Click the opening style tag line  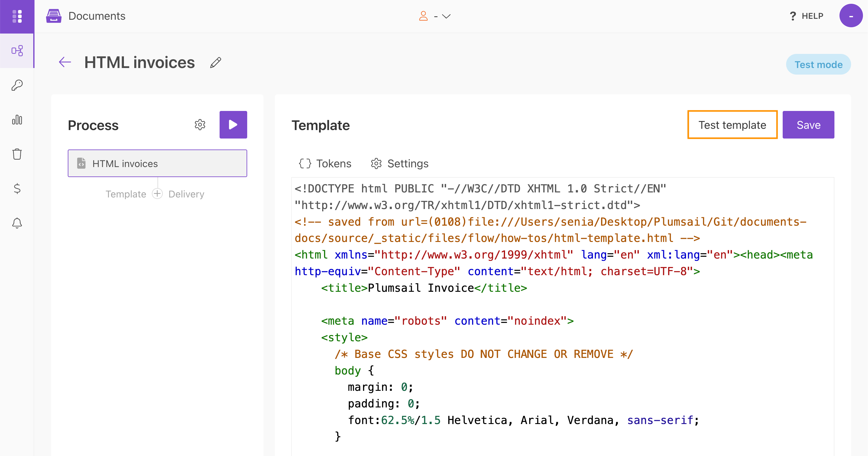tap(344, 337)
